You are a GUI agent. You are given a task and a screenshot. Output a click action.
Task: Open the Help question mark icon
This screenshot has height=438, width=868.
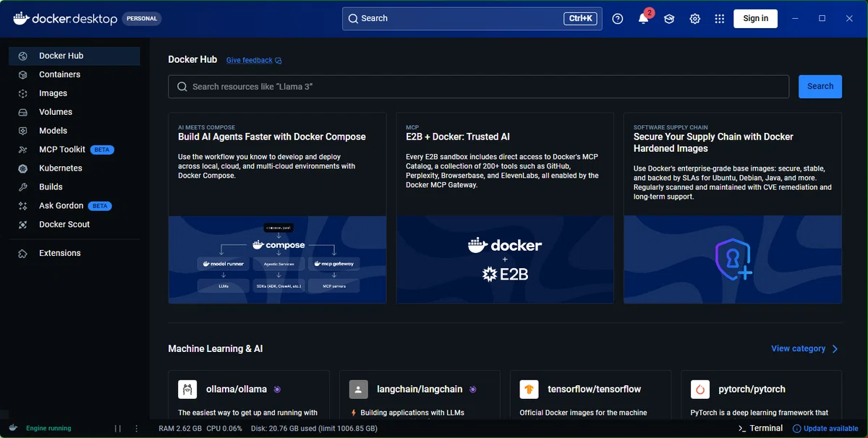pos(617,19)
